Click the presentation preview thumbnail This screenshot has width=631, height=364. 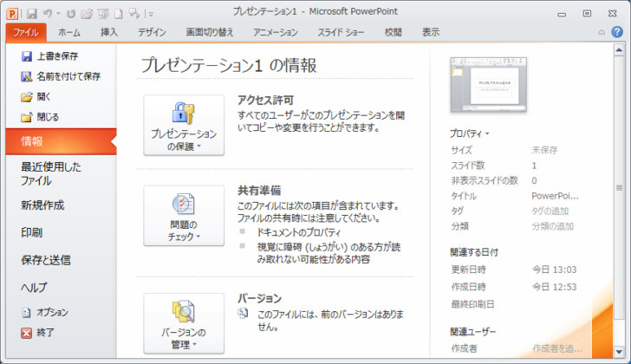point(488,84)
